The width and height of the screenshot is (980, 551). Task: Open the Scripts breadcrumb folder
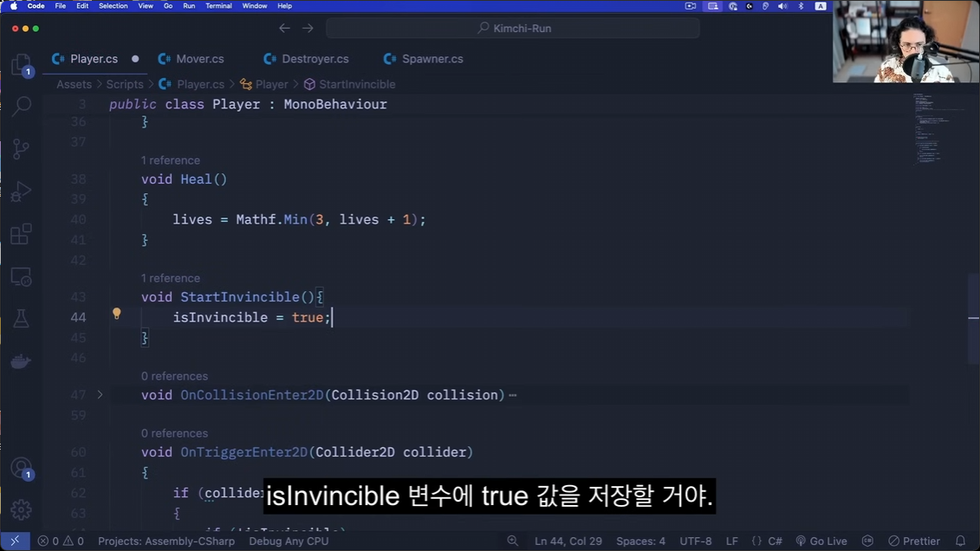coord(125,84)
